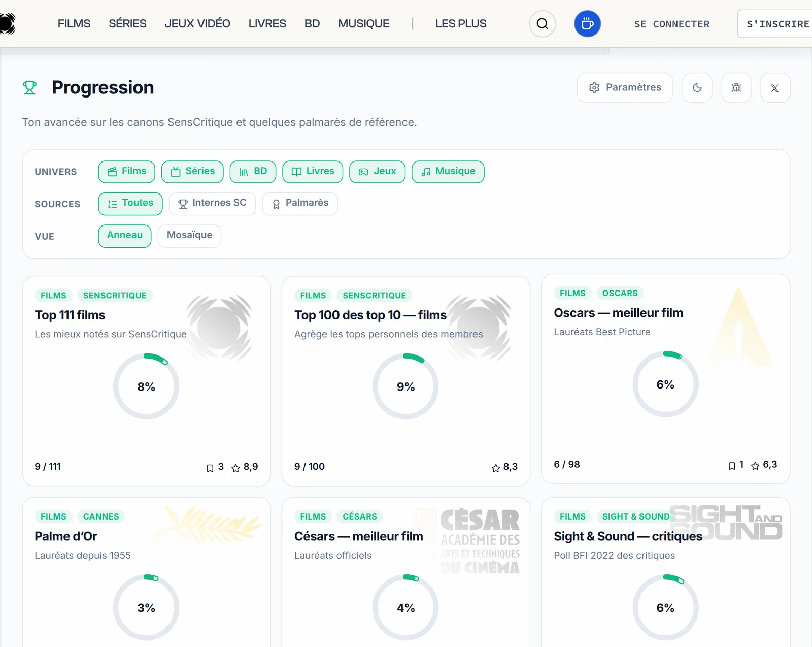812x647 pixels.
Task: Click CANNES tag on Palme d'Or card
Action: point(101,516)
